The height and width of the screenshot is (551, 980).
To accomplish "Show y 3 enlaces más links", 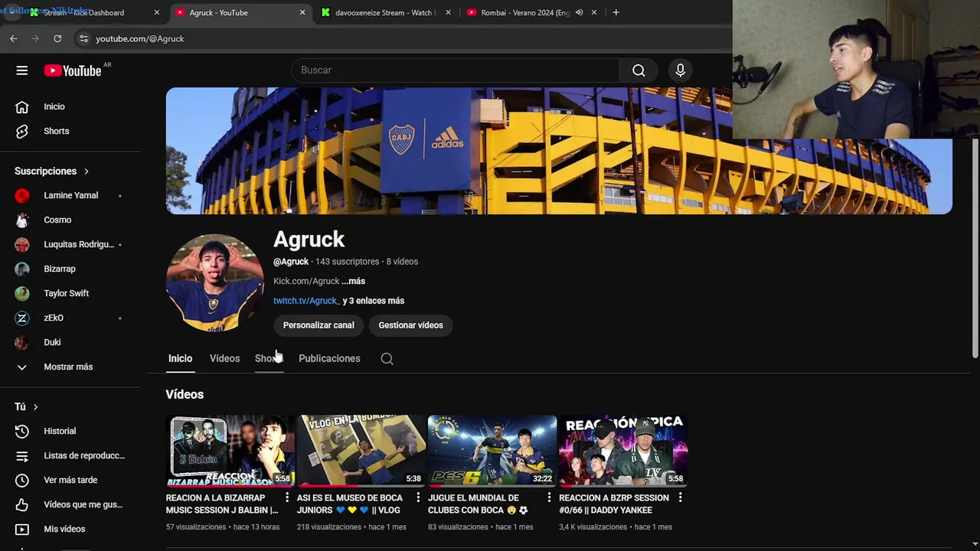I will [374, 301].
